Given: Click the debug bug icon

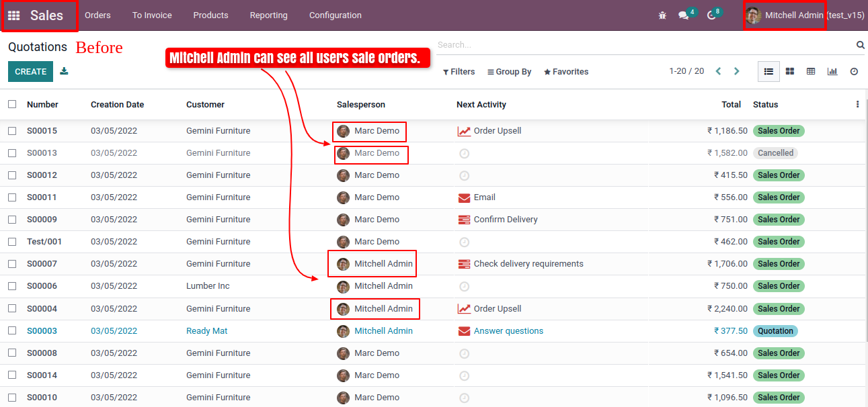Looking at the screenshot, I should tap(662, 15).
